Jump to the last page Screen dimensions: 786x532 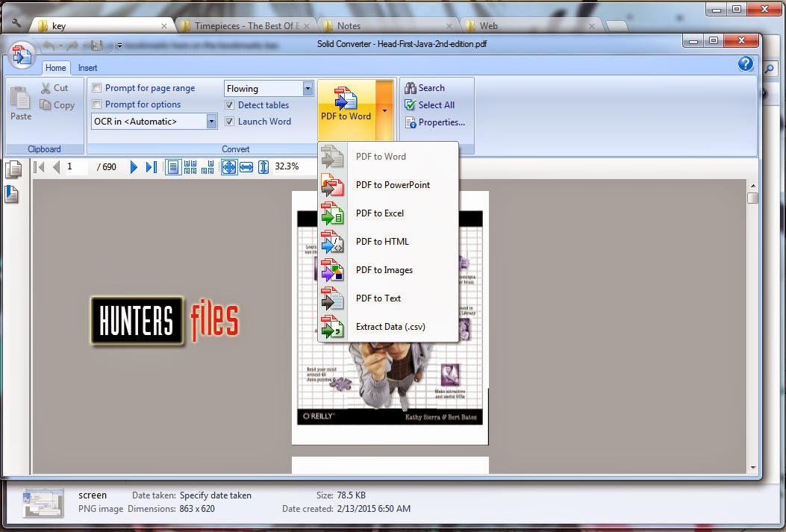(151, 167)
